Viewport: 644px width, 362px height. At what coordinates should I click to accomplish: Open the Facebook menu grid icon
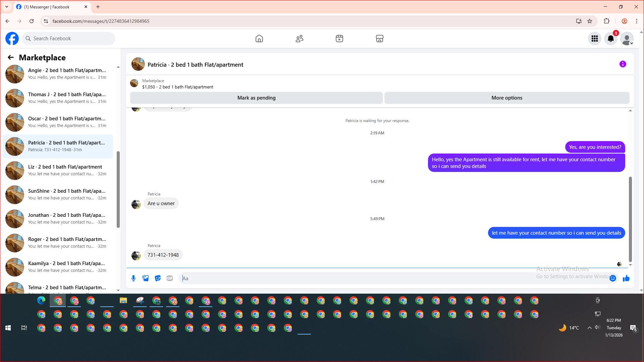[x=595, y=39]
